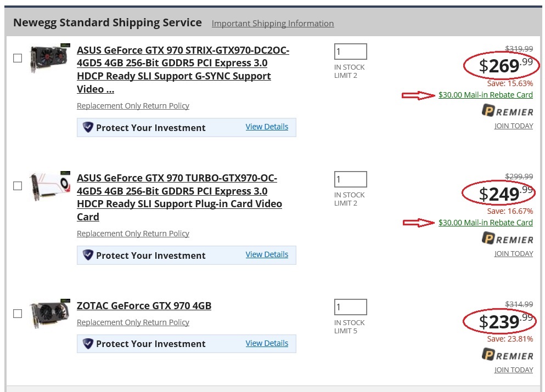View Details of protection plan for ZOTAC card
The image size is (545, 392).
[267, 343]
